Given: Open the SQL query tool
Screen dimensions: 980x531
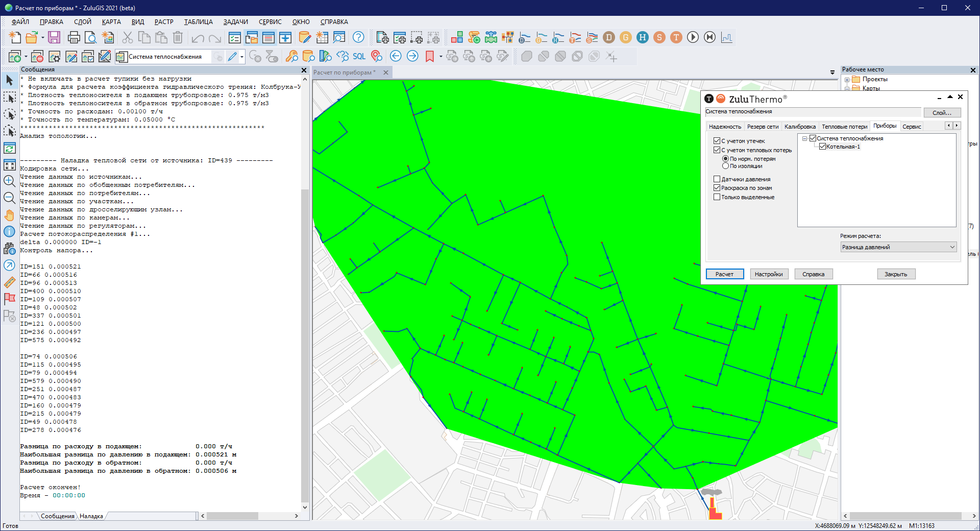Looking at the screenshot, I should 359,57.
